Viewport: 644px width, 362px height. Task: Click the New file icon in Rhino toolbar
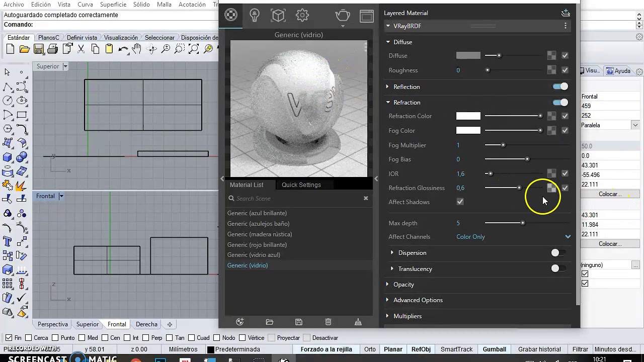(10, 49)
